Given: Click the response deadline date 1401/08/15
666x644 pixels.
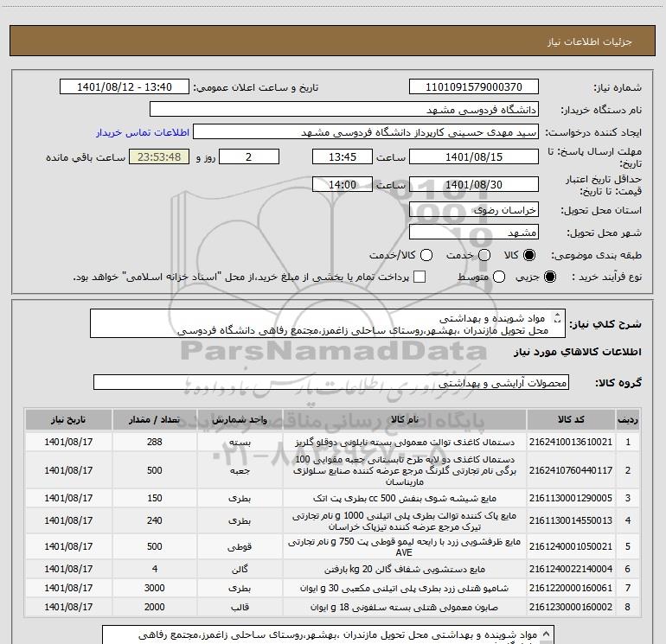Looking at the screenshot, I should [x=474, y=156].
